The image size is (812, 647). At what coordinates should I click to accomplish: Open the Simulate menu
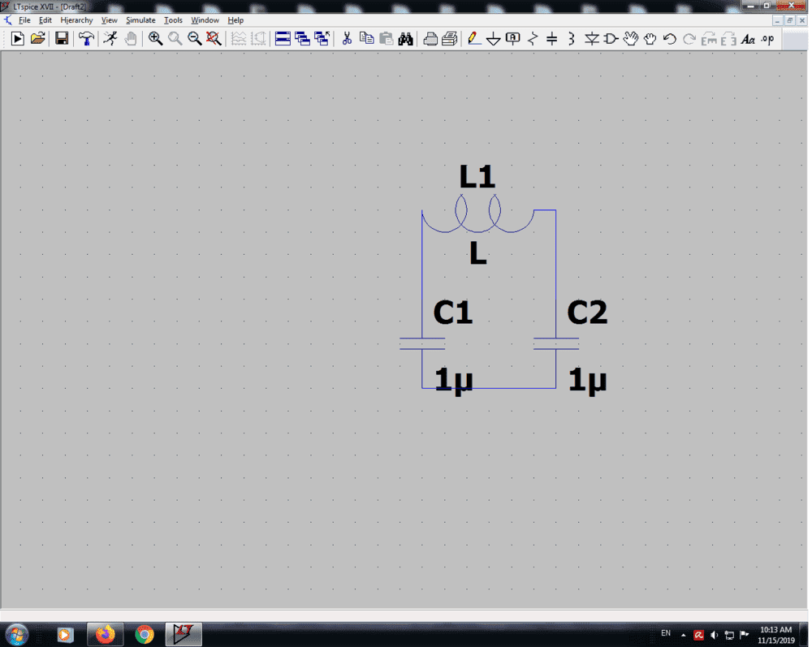pyautogui.click(x=140, y=20)
